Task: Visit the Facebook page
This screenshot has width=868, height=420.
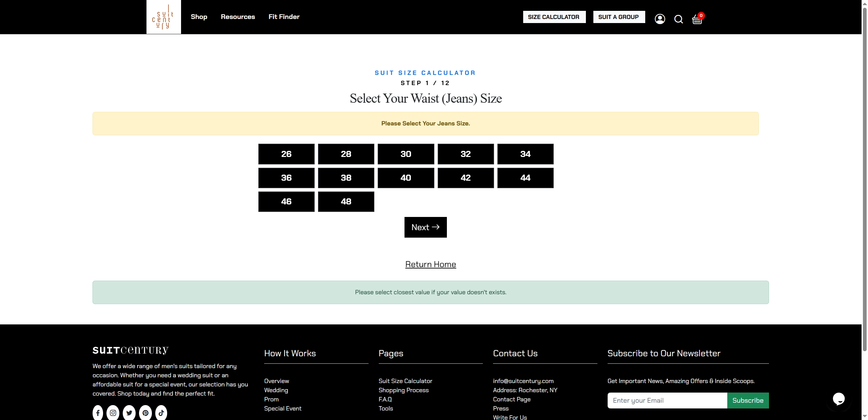Action: point(98,413)
